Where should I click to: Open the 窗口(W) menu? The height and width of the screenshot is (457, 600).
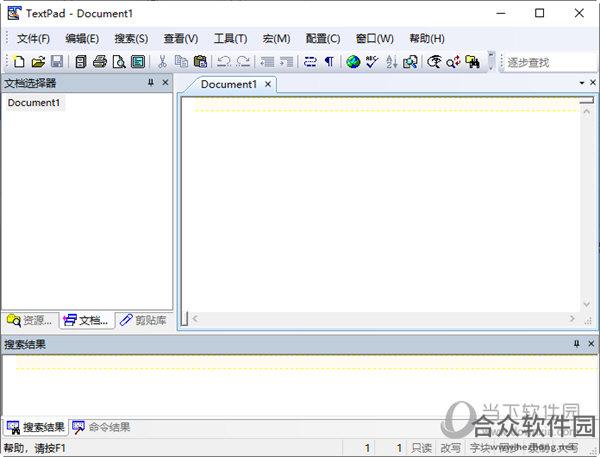pos(375,38)
